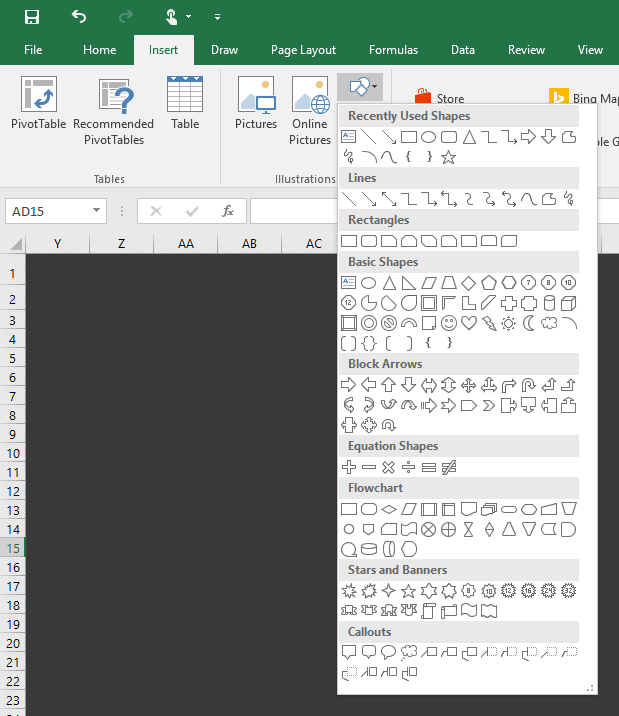Switch to the Page Layout tab
Screen dimensions: 619x716
(302, 50)
